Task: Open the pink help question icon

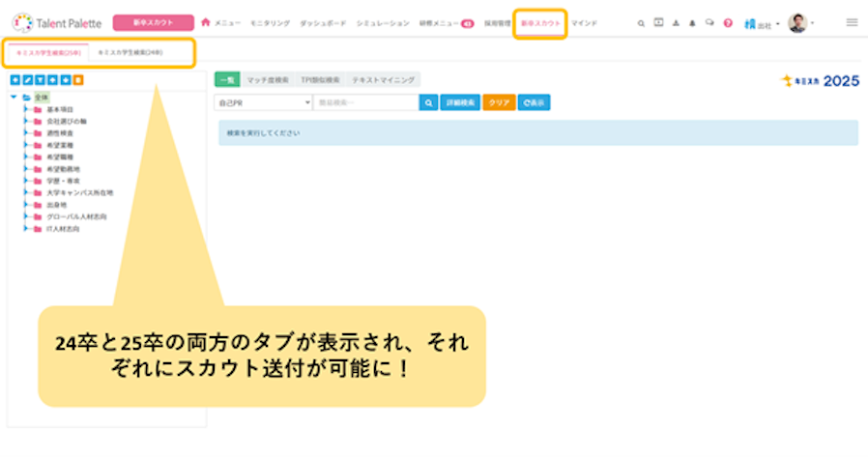Action: point(728,23)
